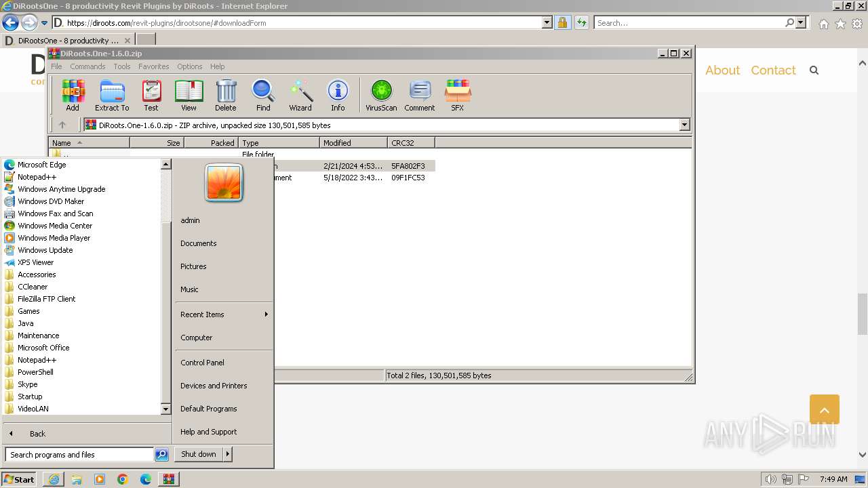Open the About link on the website
Image resolution: width=868 pixels, height=488 pixels.
(722, 70)
